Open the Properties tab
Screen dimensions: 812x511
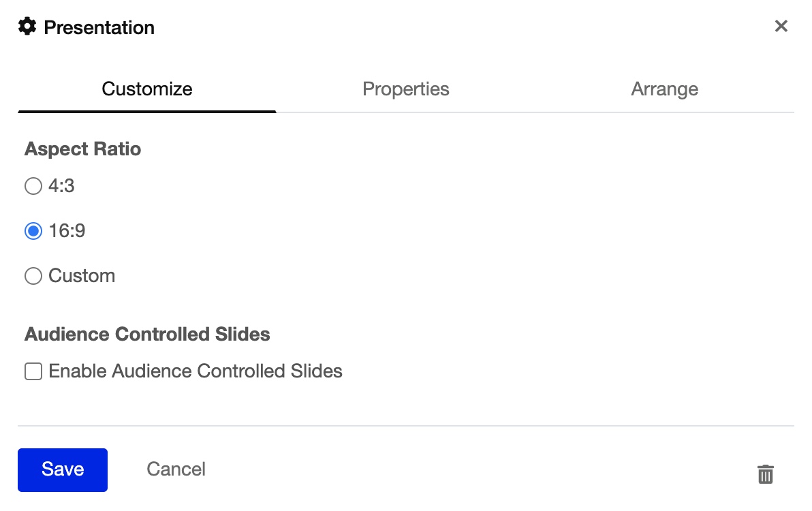click(x=406, y=89)
